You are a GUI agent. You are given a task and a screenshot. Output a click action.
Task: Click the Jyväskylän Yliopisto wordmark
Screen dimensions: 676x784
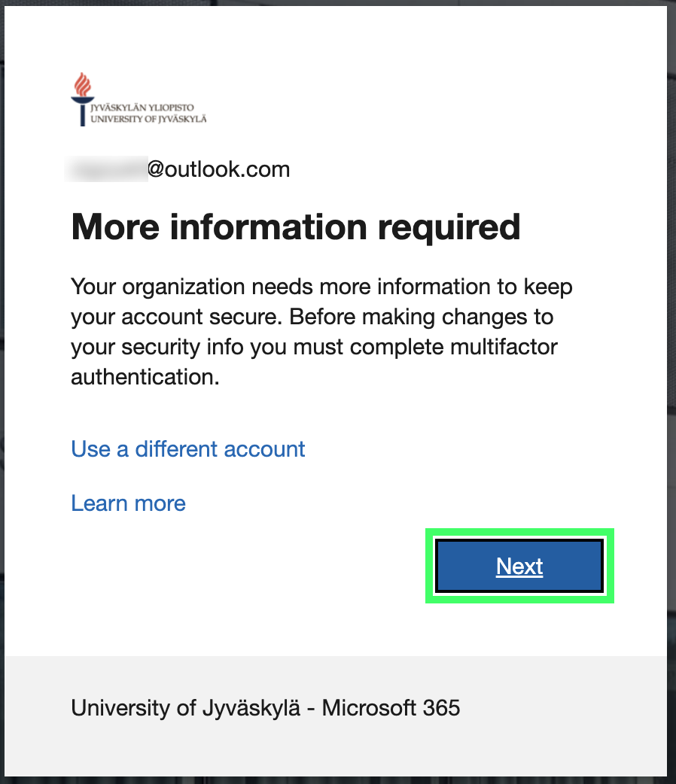[142, 108]
